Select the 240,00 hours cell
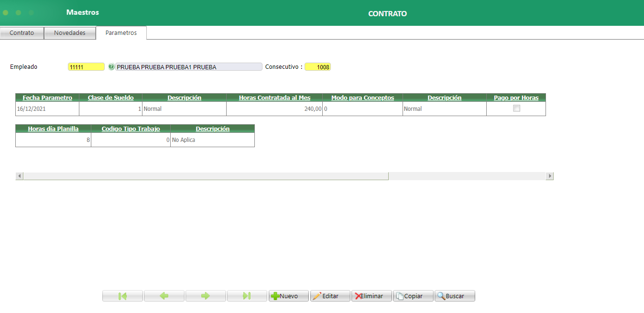Image resolution: width=644 pixels, height=313 pixels. (274, 109)
